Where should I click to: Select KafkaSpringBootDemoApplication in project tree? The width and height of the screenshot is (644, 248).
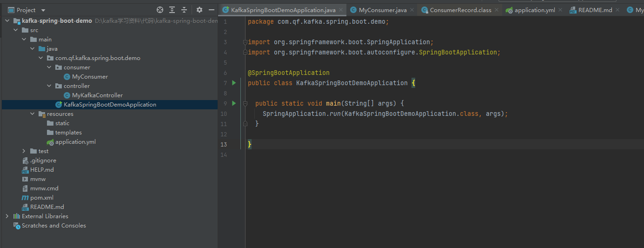[110, 105]
